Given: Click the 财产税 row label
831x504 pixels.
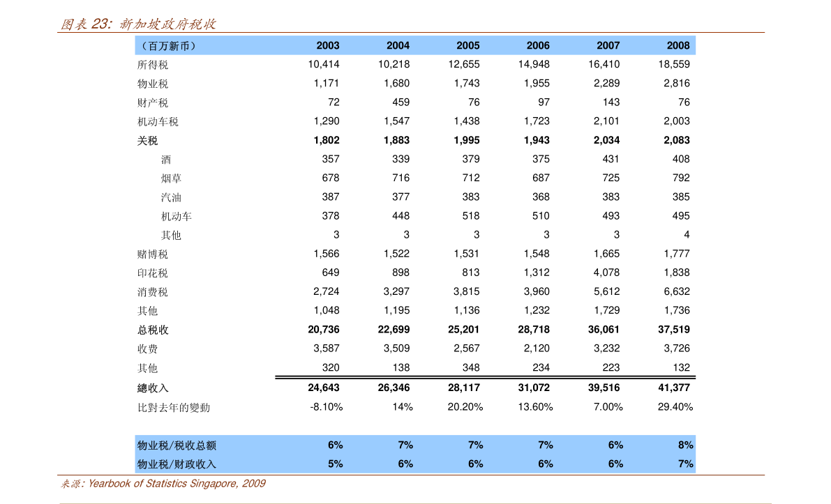Looking at the screenshot, I should [153, 102].
